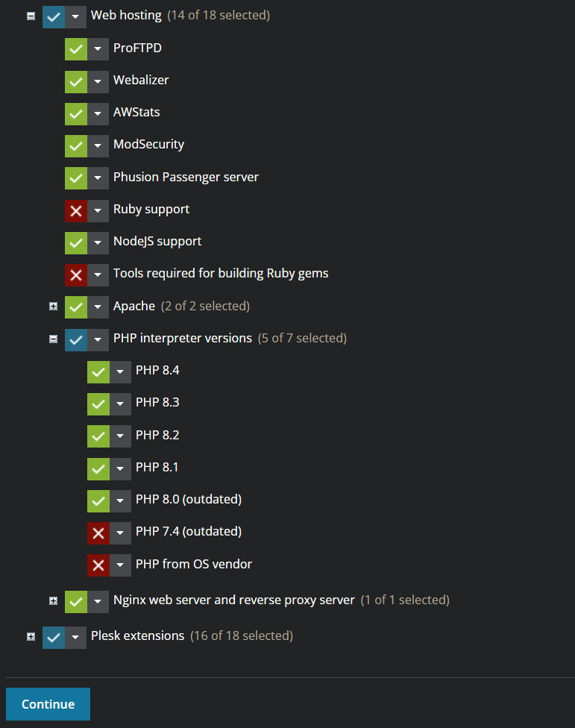This screenshot has height=728, width=575.
Task: Toggle the AWStats selection
Action: click(75, 113)
